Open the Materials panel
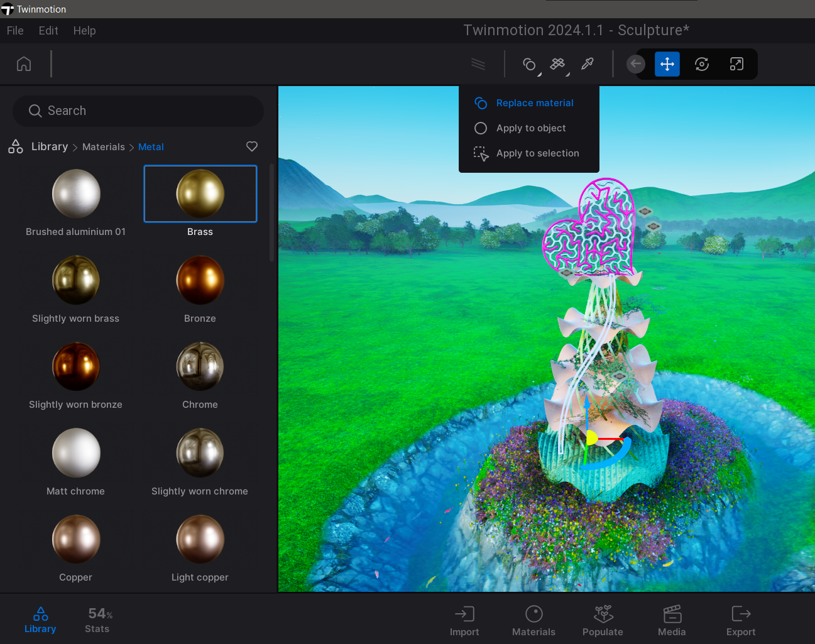 (x=533, y=621)
